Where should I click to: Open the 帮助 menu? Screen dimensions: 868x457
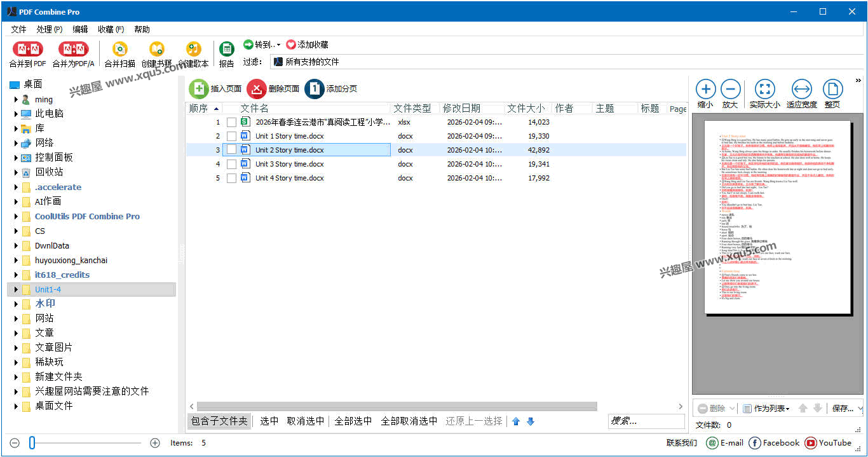point(142,29)
